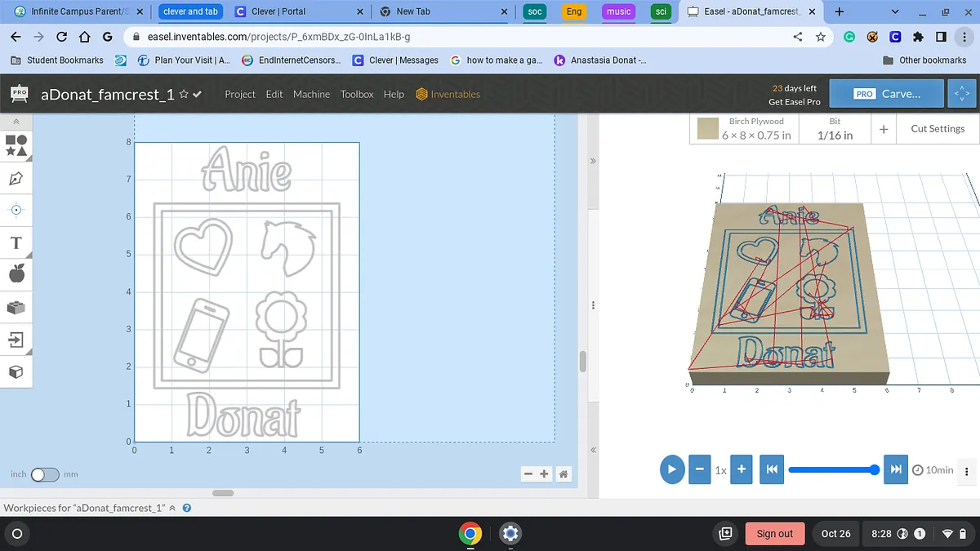Open the Toolbox menu
Screen dimensions: 980x551
pos(357,94)
